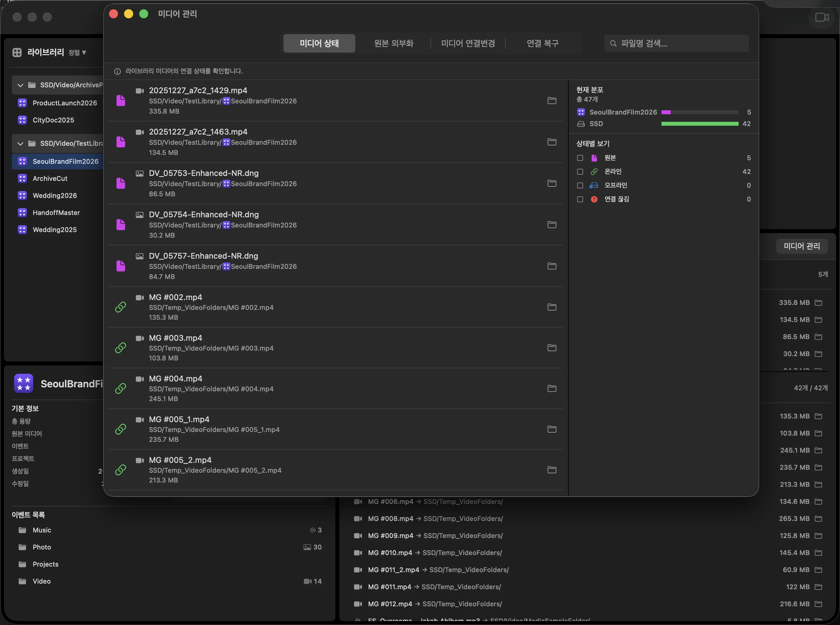Viewport: 840px width, 625px height.
Task: Close the 미디어 관리 dialog window
Action: point(114,14)
